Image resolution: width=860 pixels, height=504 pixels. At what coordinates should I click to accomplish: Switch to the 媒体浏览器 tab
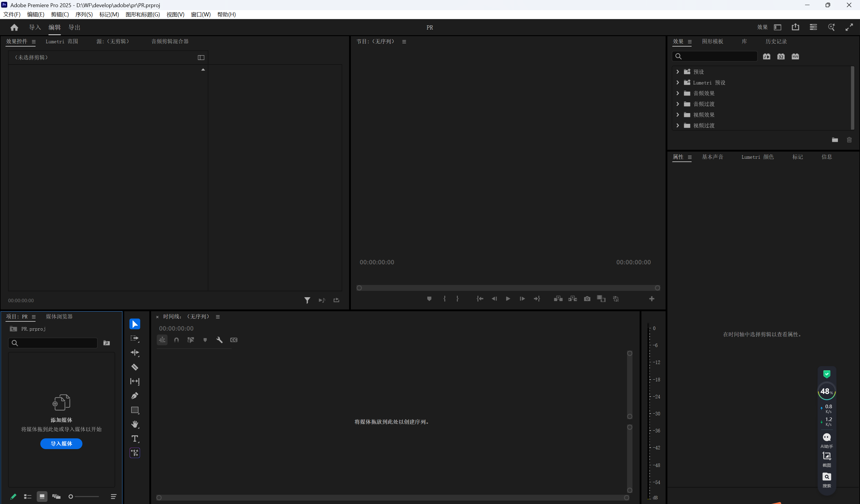tap(59, 316)
